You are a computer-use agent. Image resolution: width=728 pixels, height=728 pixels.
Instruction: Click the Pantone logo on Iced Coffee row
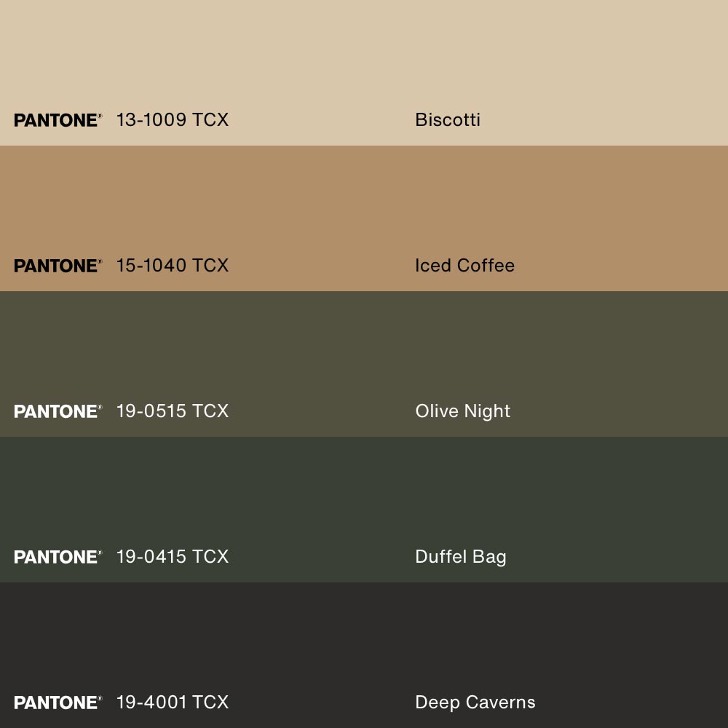(x=58, y=266)
